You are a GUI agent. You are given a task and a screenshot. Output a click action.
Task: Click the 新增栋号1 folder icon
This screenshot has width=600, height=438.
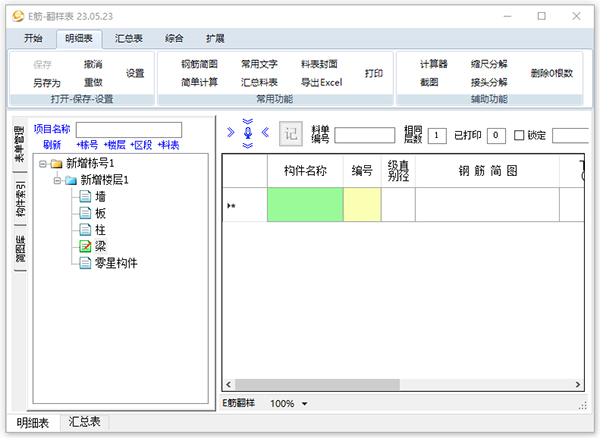57,164
